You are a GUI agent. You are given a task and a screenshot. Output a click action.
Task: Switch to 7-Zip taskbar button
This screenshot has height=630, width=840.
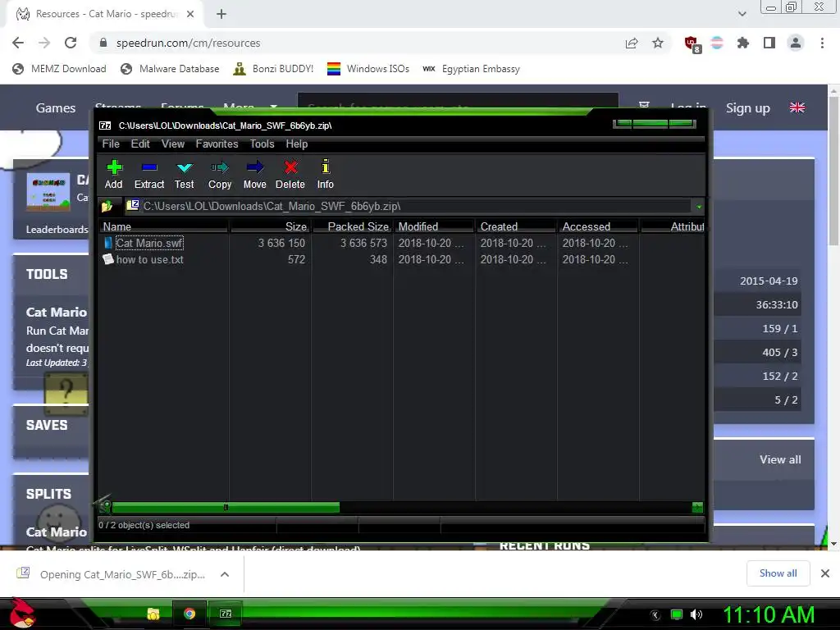point(226,614)
